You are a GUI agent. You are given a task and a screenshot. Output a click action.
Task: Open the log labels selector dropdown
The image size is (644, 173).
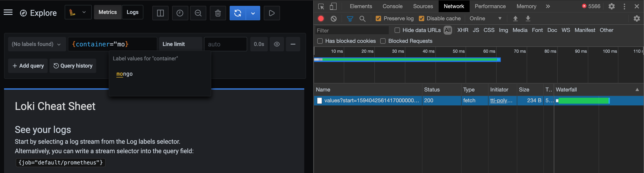37,44
